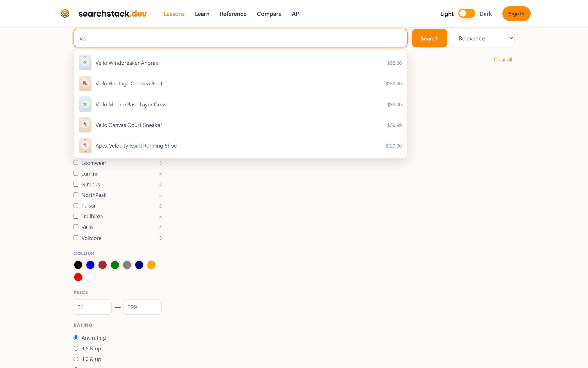
Task: Select the 4.0 & up rating option
Action: tap(76, 359)
